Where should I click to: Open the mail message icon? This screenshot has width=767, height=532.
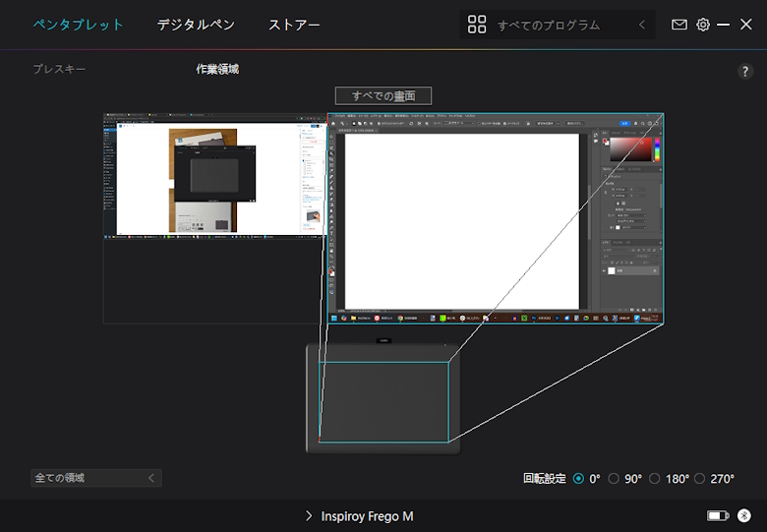(x=679, y=25)
